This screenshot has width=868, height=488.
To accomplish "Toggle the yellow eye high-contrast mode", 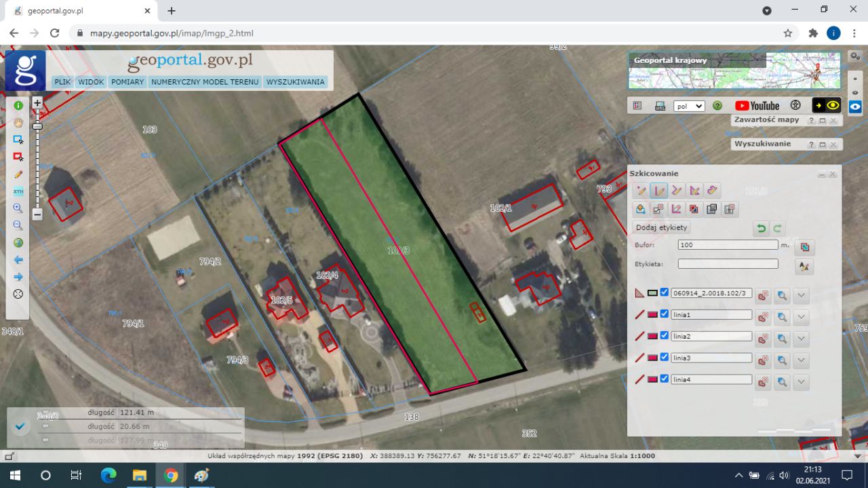I will [x=827, y=105].
